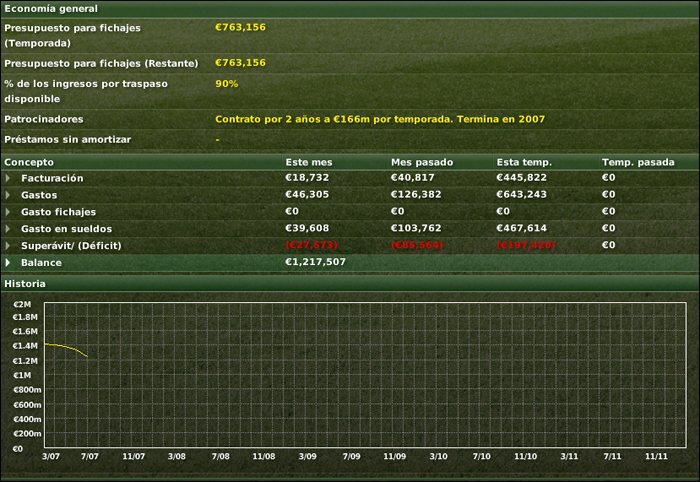Click the season transfer budget value €763,156
700x482 pixels.
[240, 27]
